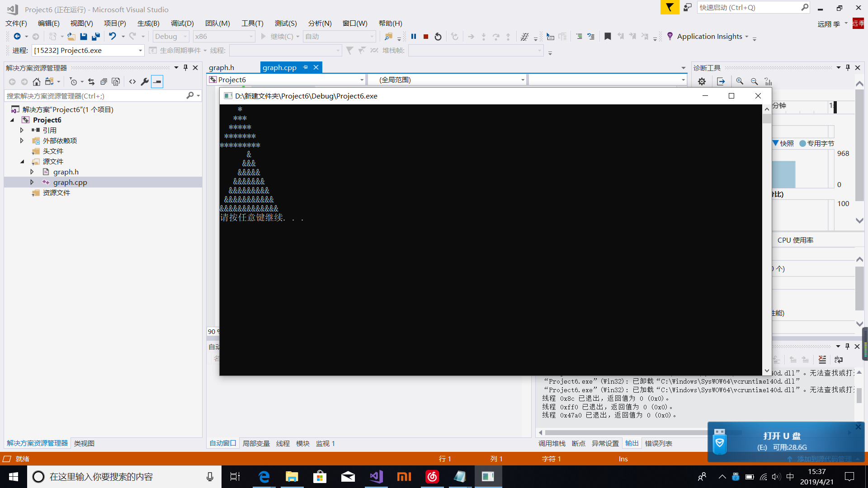The image size is (868, 488).
Task: Open Solution Explorer properties wrench icon
Action: [145, 82]
